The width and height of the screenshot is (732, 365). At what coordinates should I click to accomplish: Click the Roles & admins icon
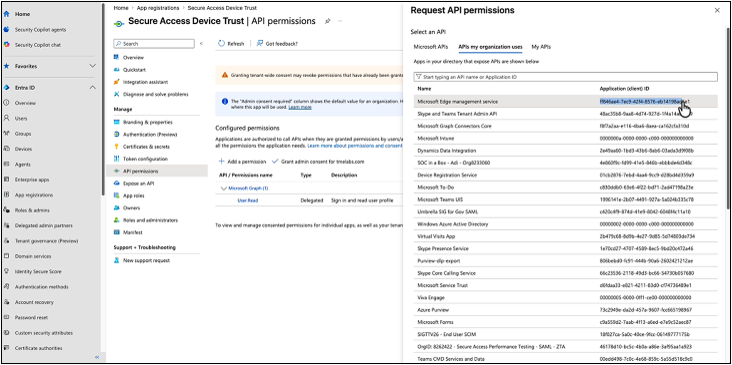7,210
